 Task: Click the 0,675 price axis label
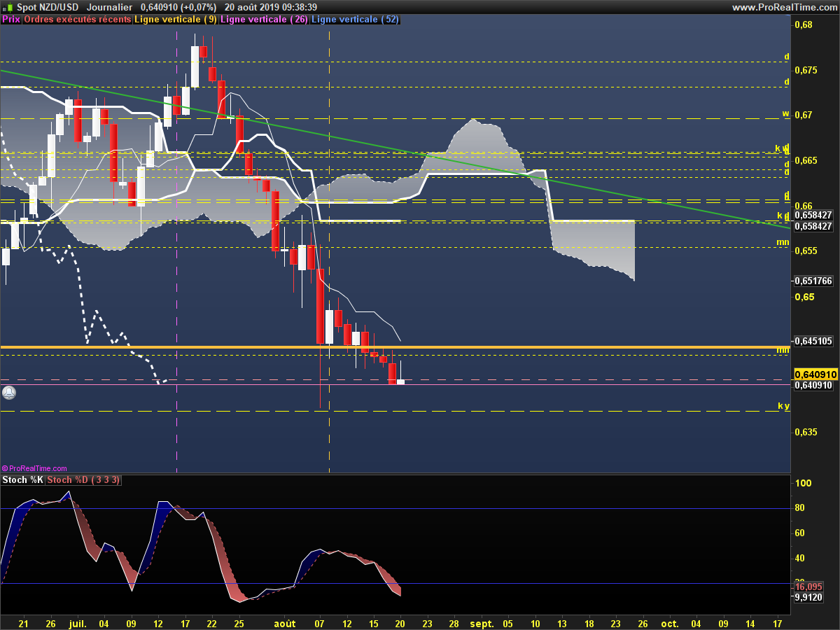806,70
